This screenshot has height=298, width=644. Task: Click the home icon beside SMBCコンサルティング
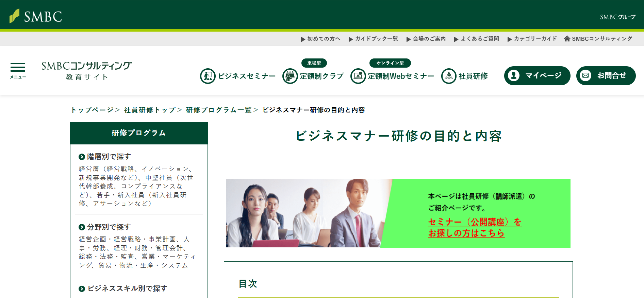567,39
